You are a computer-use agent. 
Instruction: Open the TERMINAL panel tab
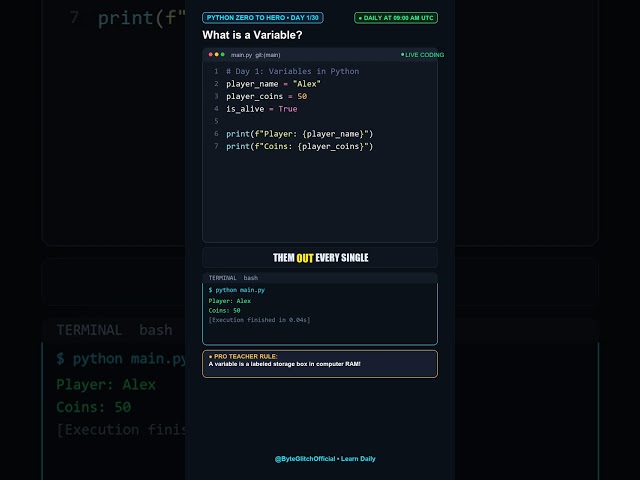coord(222,278)
